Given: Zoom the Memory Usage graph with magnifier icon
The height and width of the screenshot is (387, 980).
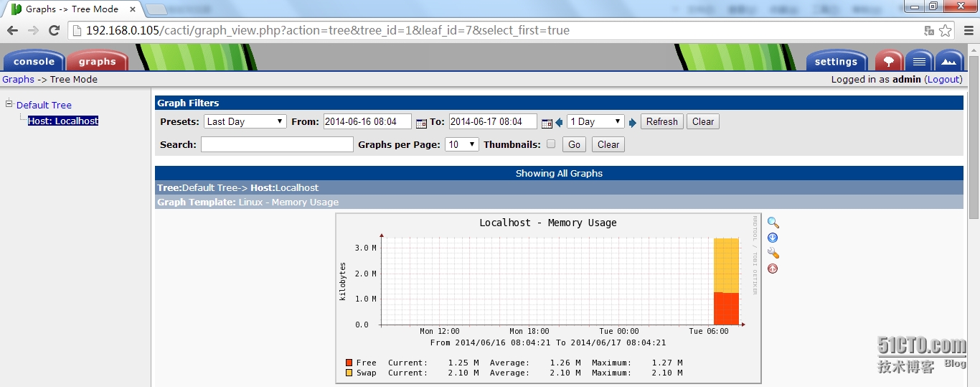Looking at the screenshot, I should [x=773, y=223].
